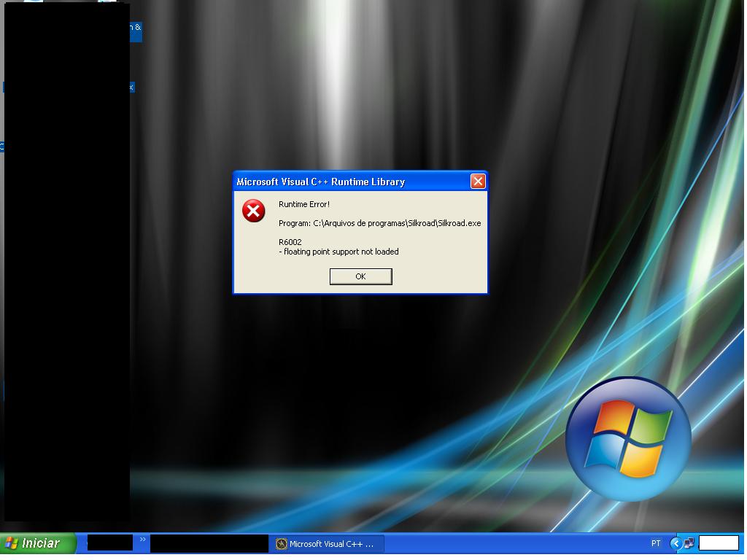Image resolution: width=747 pixels, height=560 pixels.
Task: Click the "floating point support not loaded" message
Action: click(341, 252)
